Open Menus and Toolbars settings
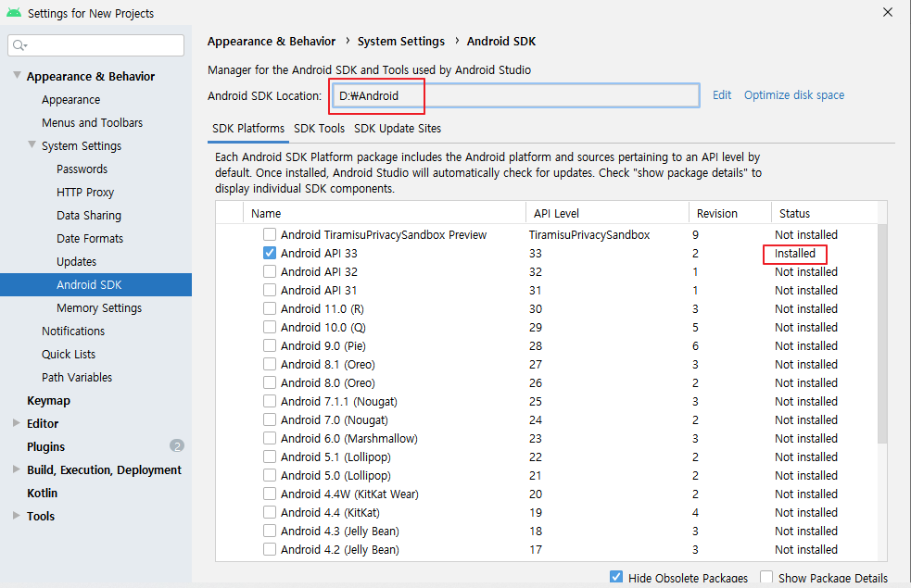911x588 pixels. pyautogui.click(x=92, y=123)
